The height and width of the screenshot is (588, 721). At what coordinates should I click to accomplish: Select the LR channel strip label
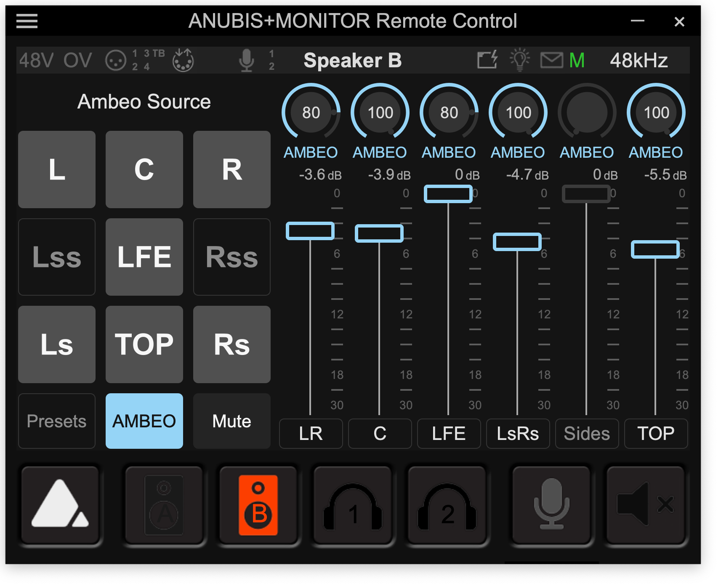click(311, 434)
